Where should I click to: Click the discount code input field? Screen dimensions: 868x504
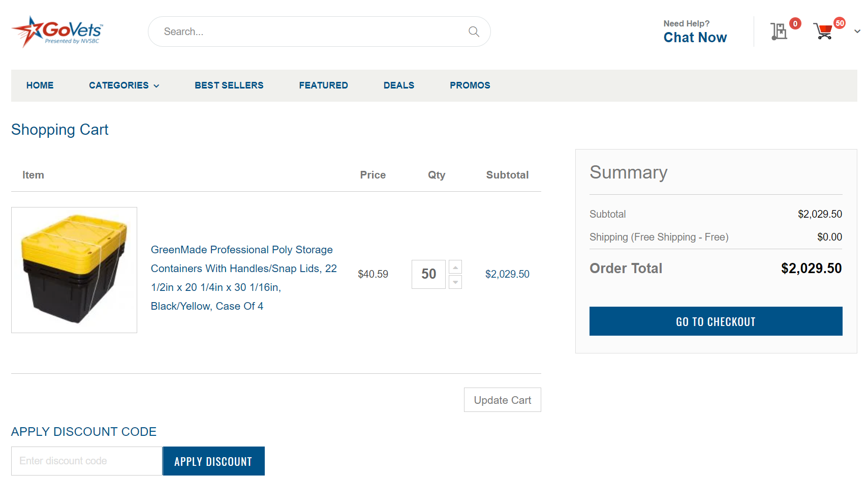pyautogui.click(x=86, y=461)
